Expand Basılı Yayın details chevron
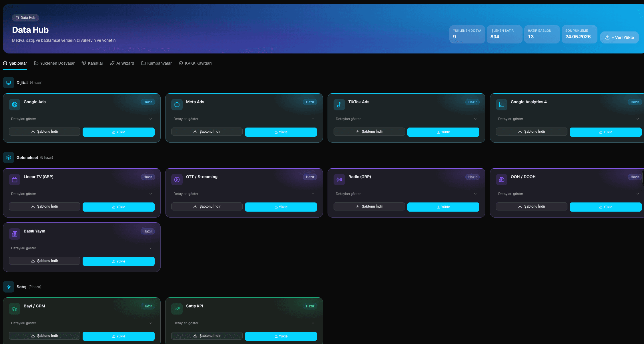Viewport: 644px width, 344px height. (151, 248)
